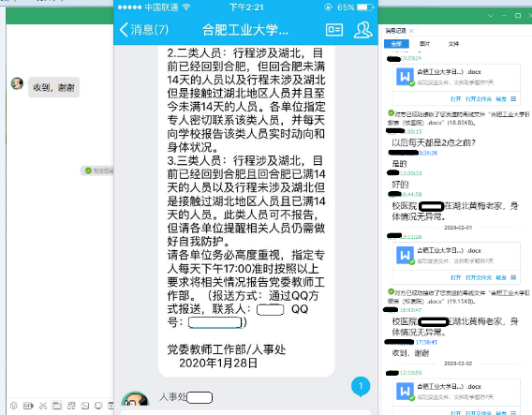Click the GIF animation toolbar icon

28,405
